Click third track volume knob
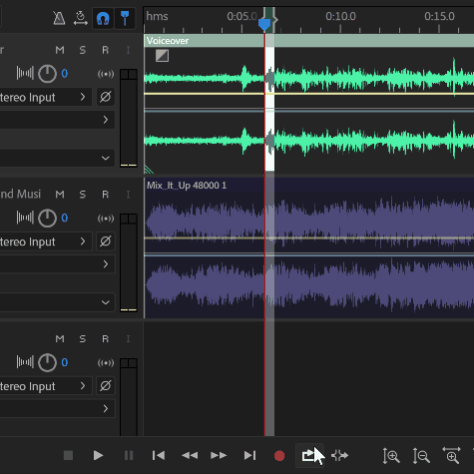Viewport: 474px width, 474px height. pyautogui.click(x=47, y=362)
